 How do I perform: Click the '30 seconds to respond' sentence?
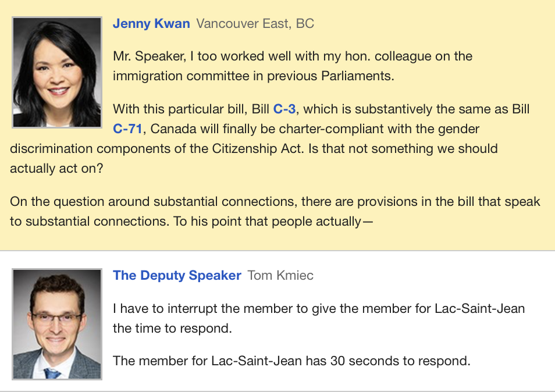pos(291,361)
